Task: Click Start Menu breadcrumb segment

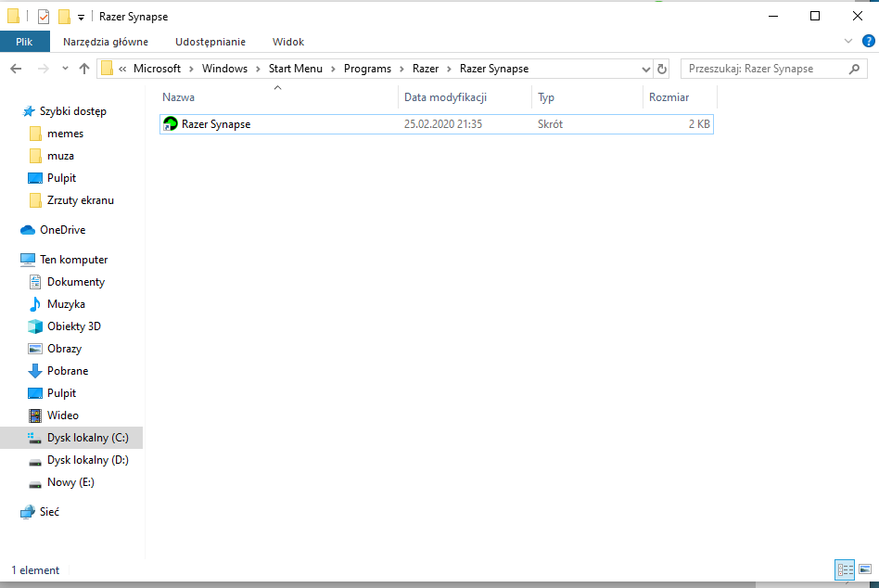Action: (296, 69)
